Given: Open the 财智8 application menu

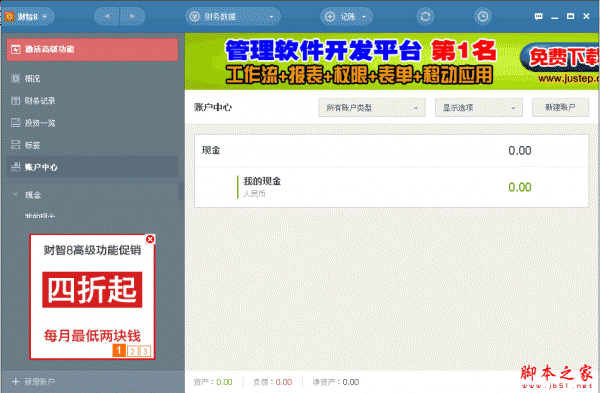Looking at the screenshot, I should (x=27, y=16).
